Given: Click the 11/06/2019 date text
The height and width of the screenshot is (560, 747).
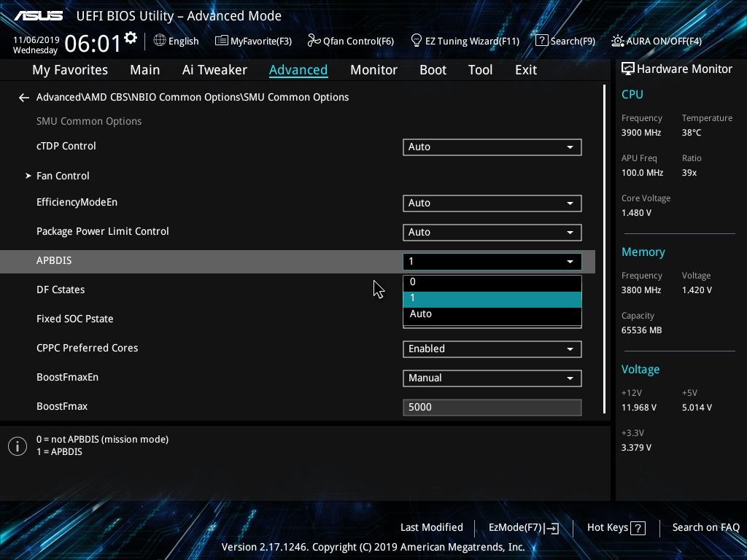Looking at the screenshot, I should (x=36, y=40).
